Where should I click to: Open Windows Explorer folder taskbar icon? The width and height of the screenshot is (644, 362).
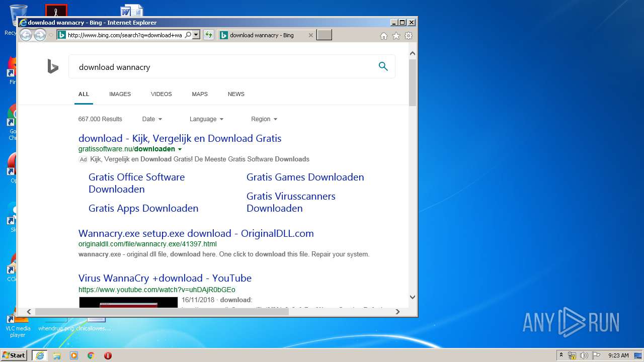[x=57, y=355]
